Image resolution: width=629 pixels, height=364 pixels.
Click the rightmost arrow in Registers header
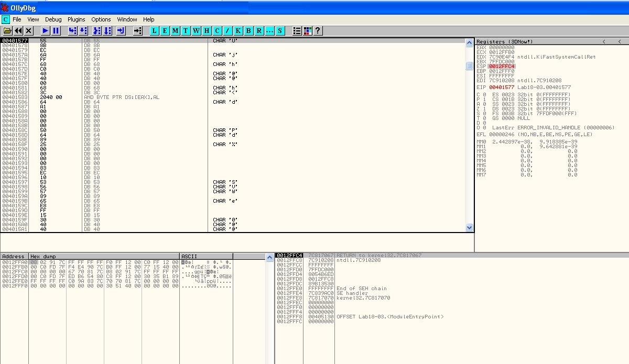click(620, 41)
